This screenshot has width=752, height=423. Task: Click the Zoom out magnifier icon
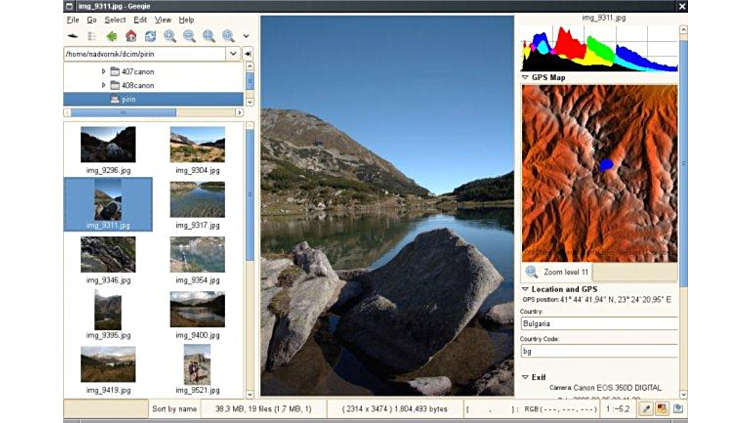[x=189, y=36]
